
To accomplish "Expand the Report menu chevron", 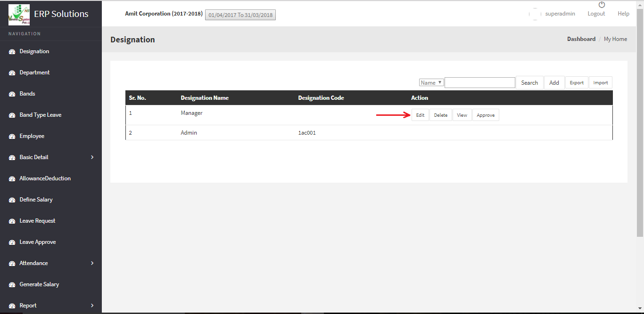I will click(x=92, y=306).
